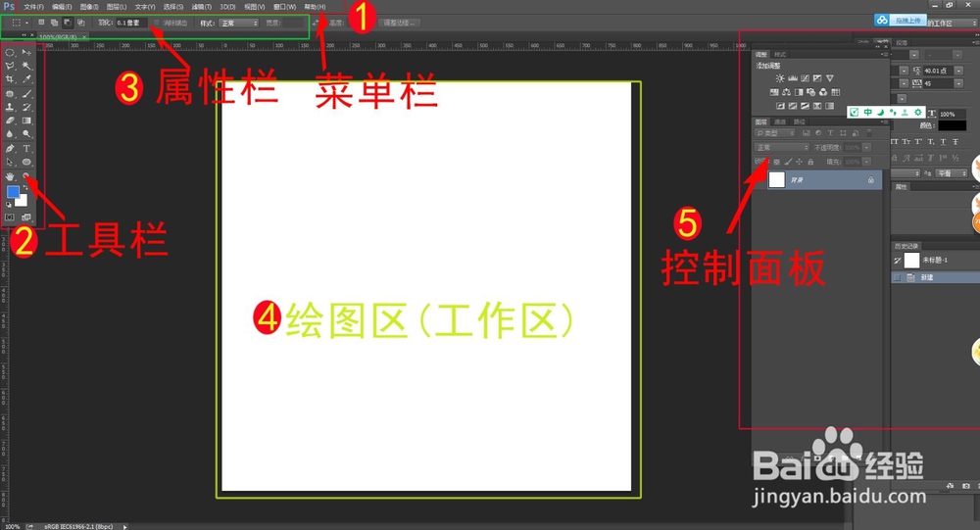Add a Color Balance adjustment
The image size is (980, 530).
786,92
